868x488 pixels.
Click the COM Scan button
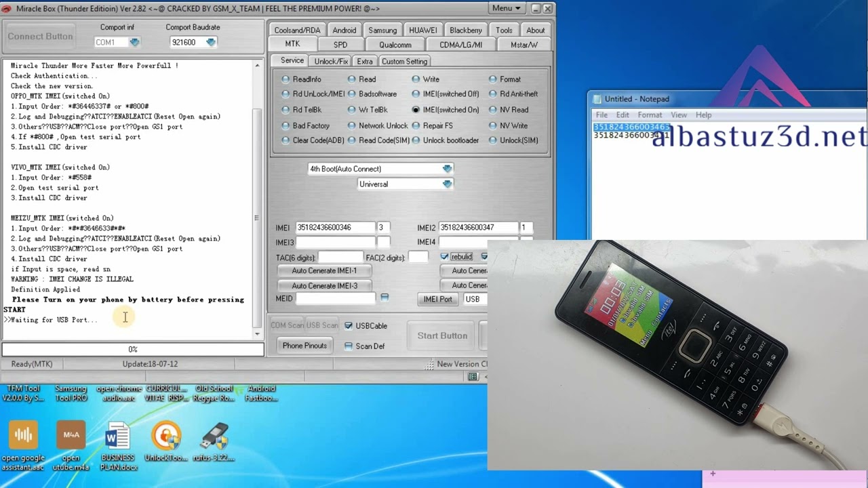pyautogui.click(x=287, y=325)
